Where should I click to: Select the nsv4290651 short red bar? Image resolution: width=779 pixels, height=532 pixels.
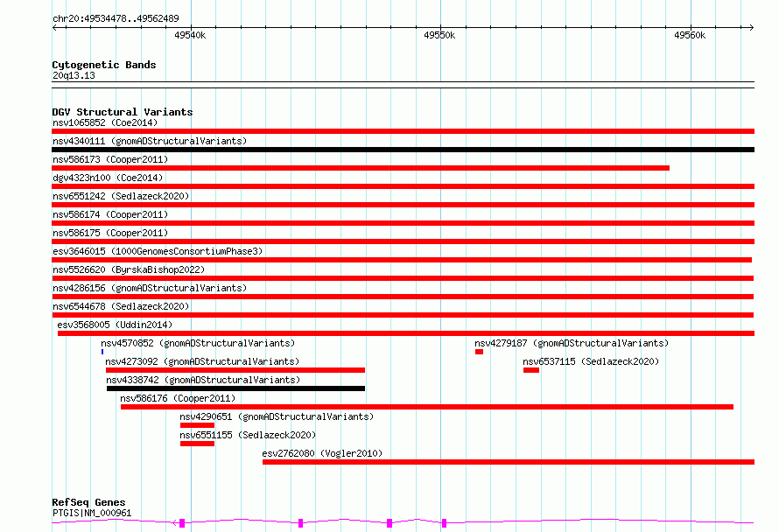(x=197, y=425)
